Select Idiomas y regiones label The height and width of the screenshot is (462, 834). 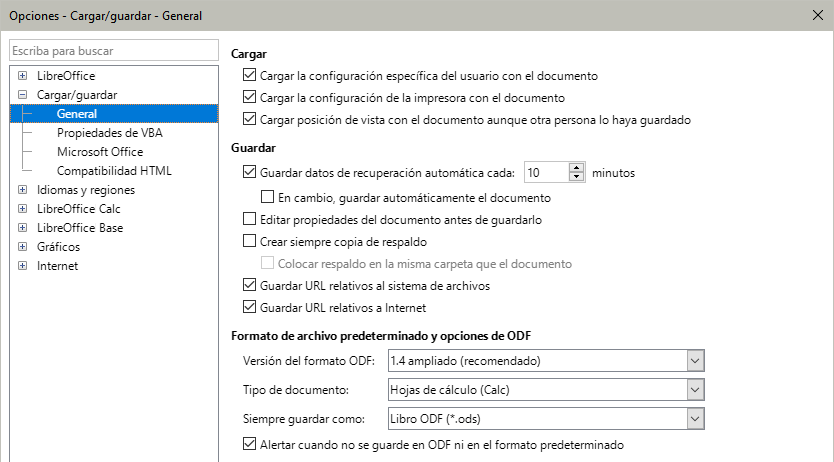click(86, 190)
